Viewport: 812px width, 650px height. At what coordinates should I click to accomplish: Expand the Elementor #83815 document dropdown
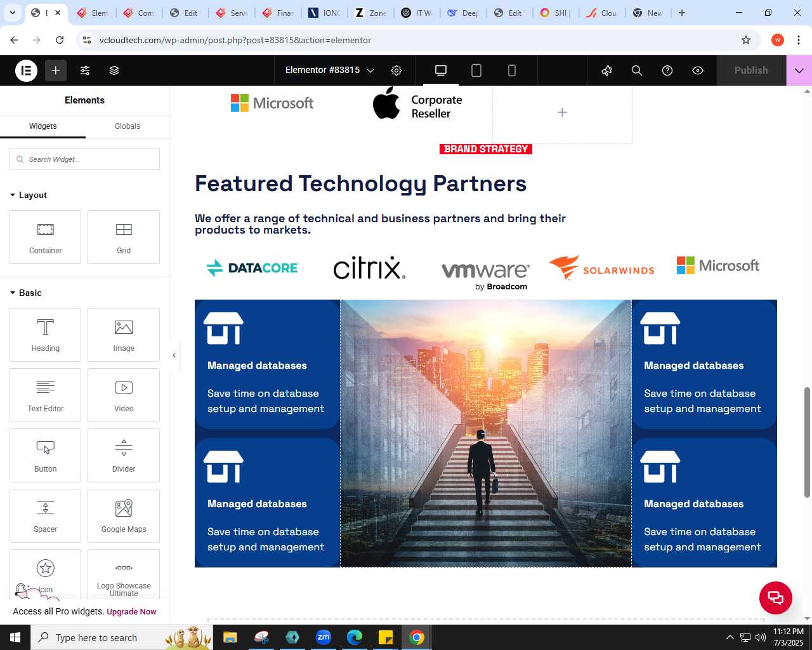click(329, 70)
